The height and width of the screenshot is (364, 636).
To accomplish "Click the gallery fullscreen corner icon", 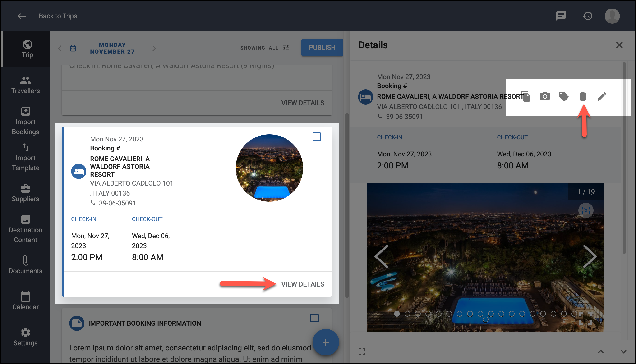I will pos(585,318).
